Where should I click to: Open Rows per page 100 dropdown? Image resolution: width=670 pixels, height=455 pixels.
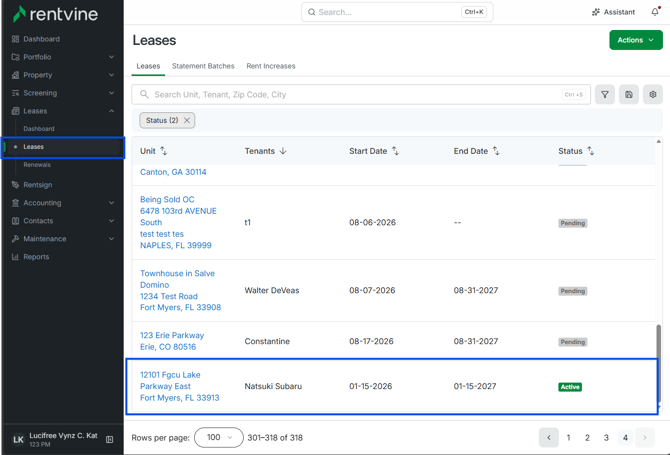(219, 437)
